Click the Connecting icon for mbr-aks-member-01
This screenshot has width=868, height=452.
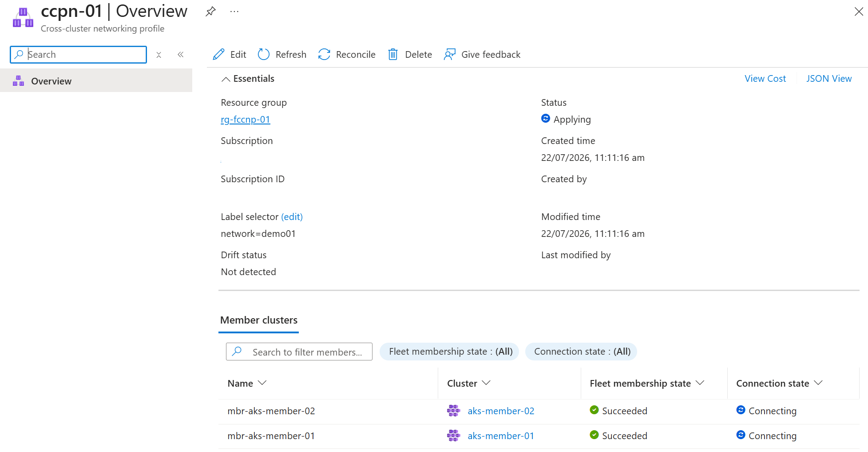coord(741,435)
